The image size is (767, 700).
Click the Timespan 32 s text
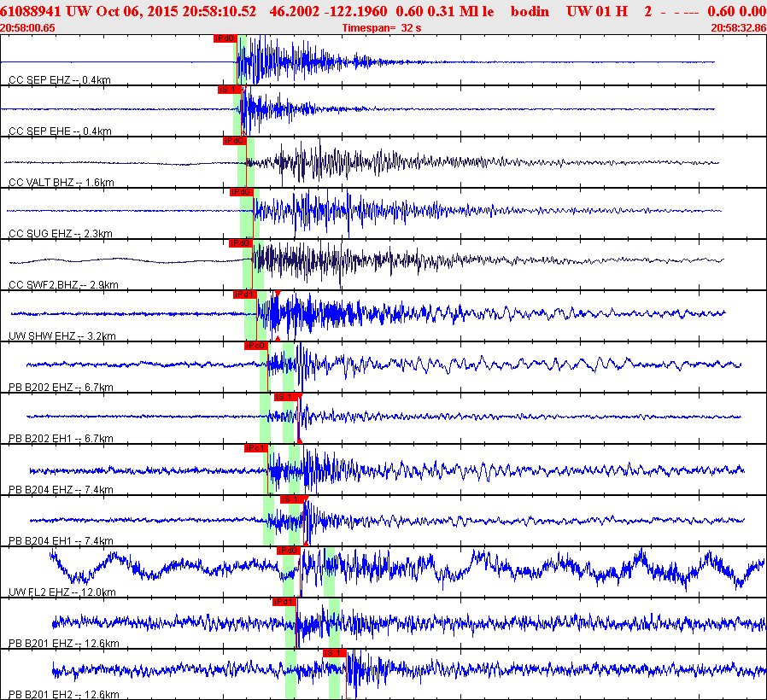(x=382, y=28)
